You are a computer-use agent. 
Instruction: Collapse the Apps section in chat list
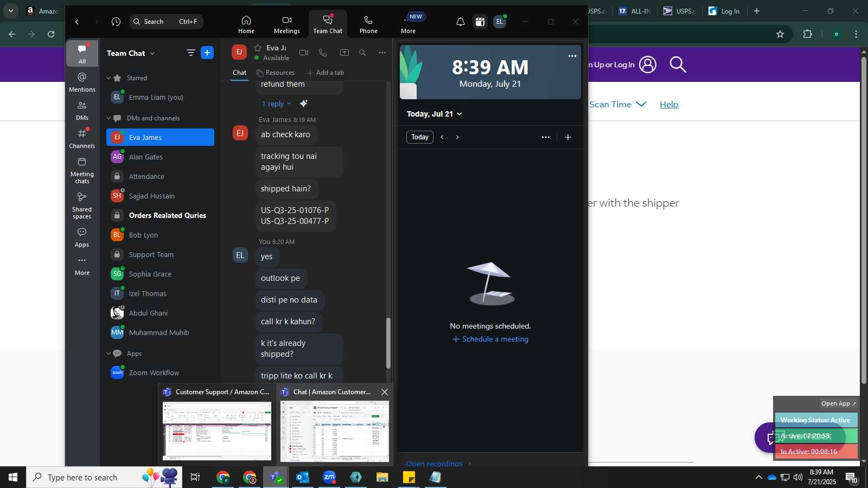pyautogui.click(x=108, y=354)
